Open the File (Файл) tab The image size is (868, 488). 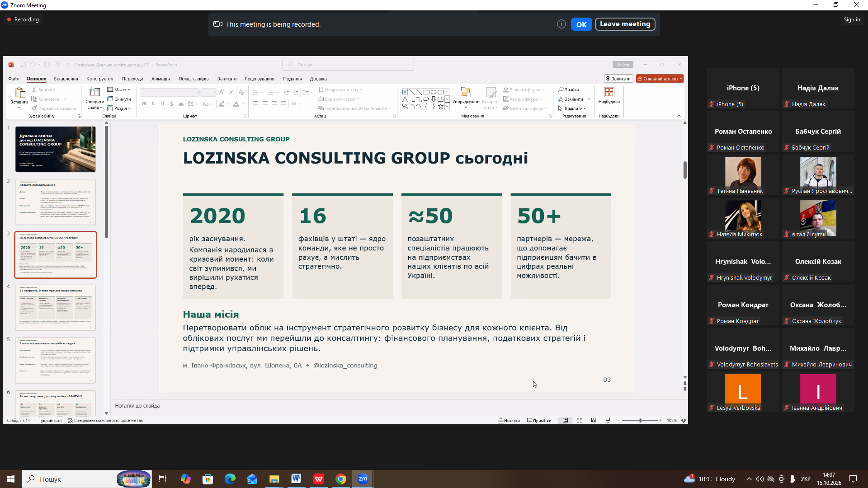(x=14, y=79)
